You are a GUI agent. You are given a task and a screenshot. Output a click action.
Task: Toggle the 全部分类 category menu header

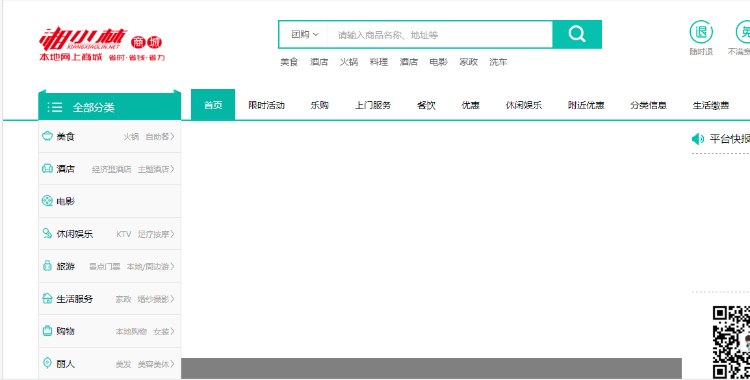coord(110,105)
